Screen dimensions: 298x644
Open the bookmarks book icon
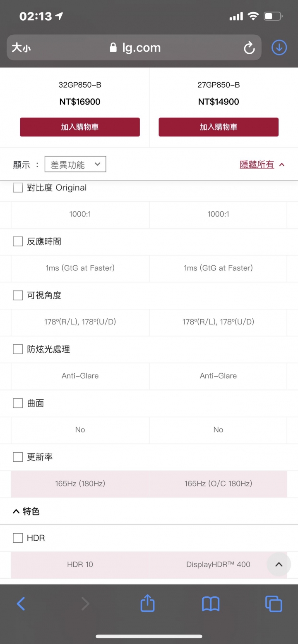point(211,604)
